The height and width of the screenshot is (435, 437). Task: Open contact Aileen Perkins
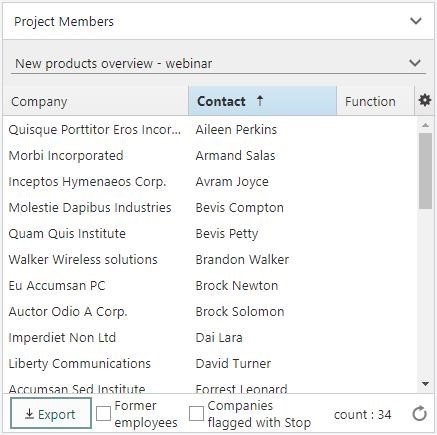tap(236, 129)
